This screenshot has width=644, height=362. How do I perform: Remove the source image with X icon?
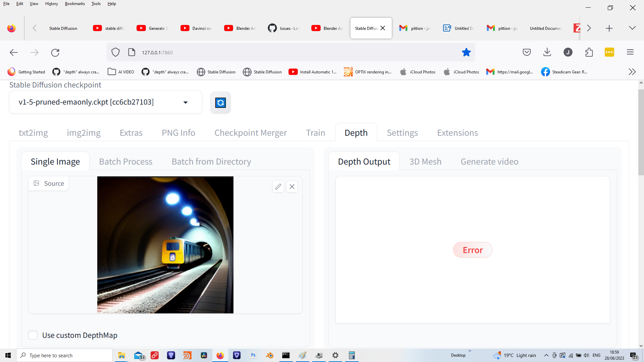(292, 187)
